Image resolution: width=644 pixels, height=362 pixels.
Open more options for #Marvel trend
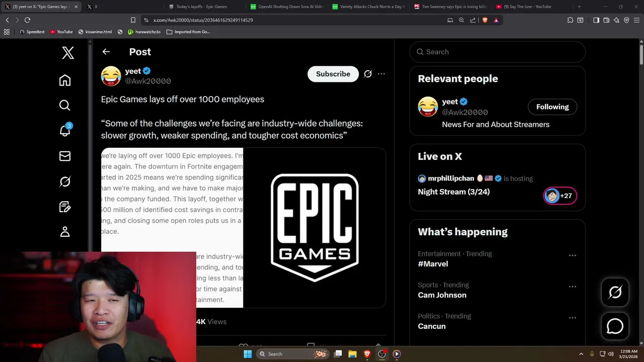pyautogui.click(x=573, y=255)
